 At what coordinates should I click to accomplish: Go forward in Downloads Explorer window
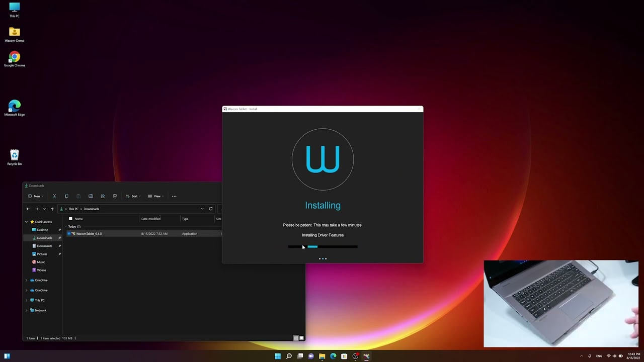(x=37, y=209)
